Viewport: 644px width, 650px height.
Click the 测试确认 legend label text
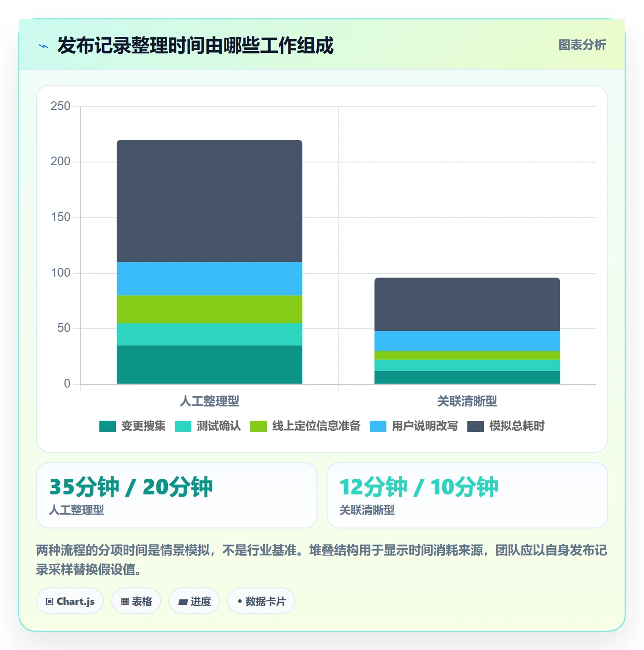[x=218, y=426]
